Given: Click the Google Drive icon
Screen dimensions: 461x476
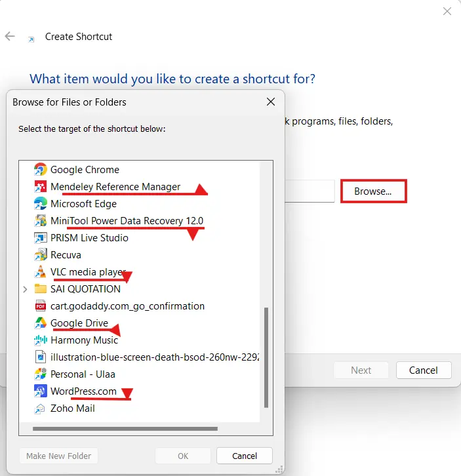Looking at the screenshot, I should 41,323.
